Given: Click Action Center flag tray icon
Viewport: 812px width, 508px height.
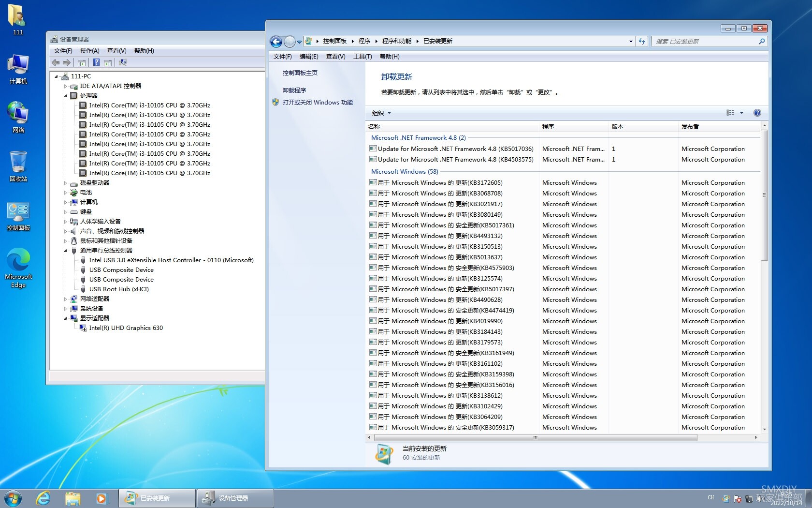Looking at the screenshot, I should 738,498.
